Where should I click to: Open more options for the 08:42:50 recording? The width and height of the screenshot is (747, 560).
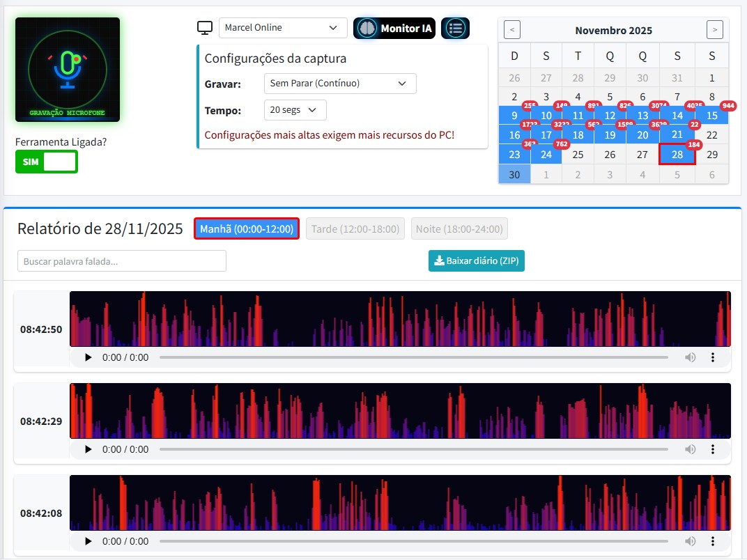(712, 357)
